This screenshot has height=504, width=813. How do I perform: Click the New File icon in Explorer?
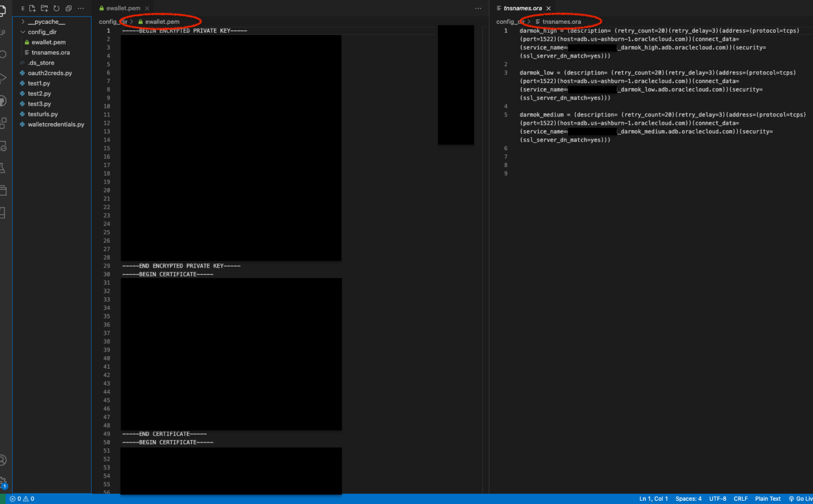coord(32,8)
